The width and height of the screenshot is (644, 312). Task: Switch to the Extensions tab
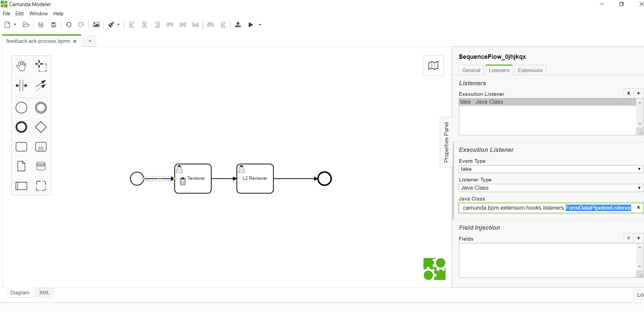point(530,70)
